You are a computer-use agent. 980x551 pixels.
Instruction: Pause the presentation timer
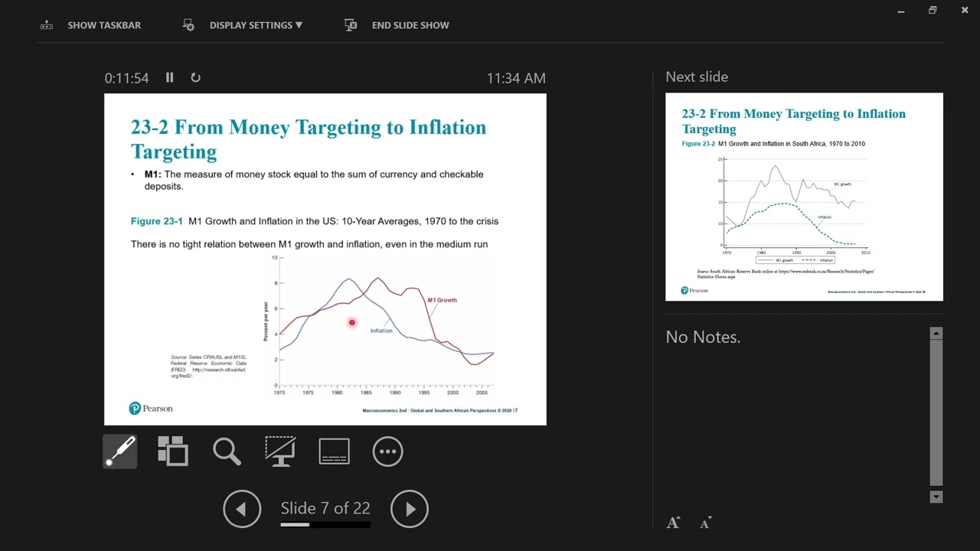tap(170, 77)
